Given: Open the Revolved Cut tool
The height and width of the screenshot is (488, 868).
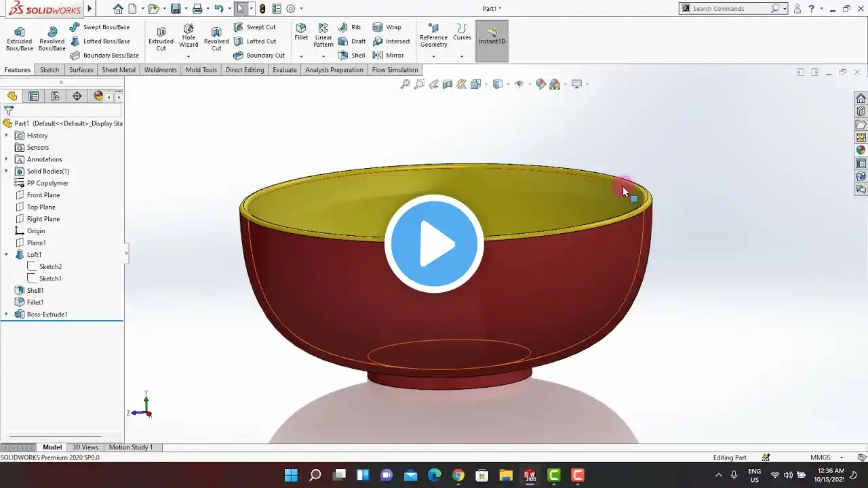Looking at the screenshot, I should click(x=216, y=39).
